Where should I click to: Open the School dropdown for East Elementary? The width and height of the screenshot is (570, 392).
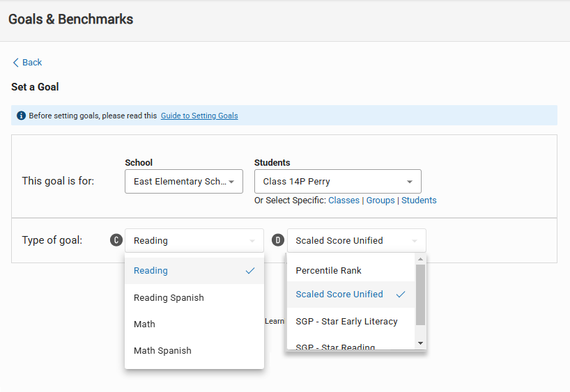[184, 182]
